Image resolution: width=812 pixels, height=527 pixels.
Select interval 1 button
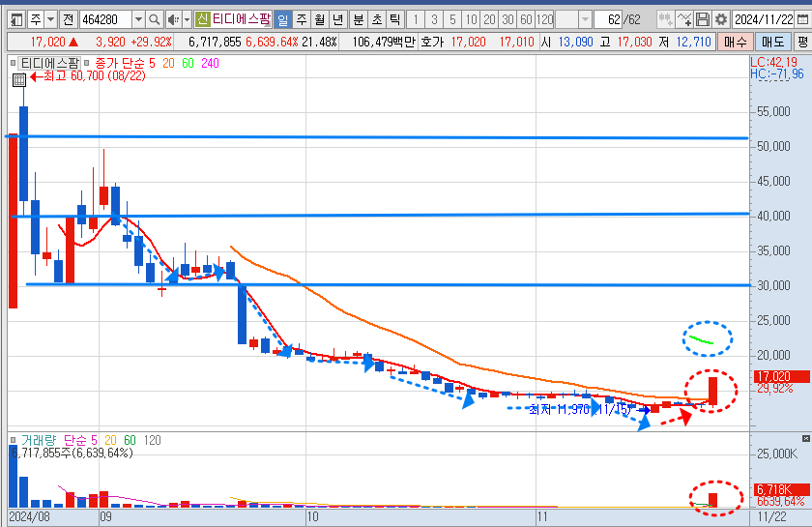(416, 19)
